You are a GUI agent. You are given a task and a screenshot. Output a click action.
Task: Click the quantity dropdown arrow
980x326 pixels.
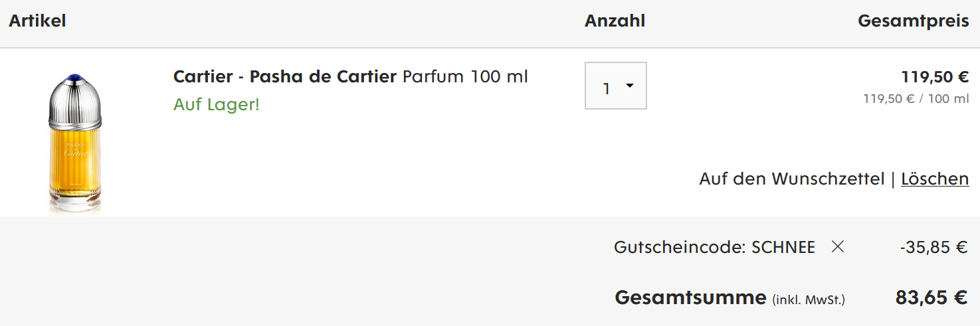(x=630, y=86)
